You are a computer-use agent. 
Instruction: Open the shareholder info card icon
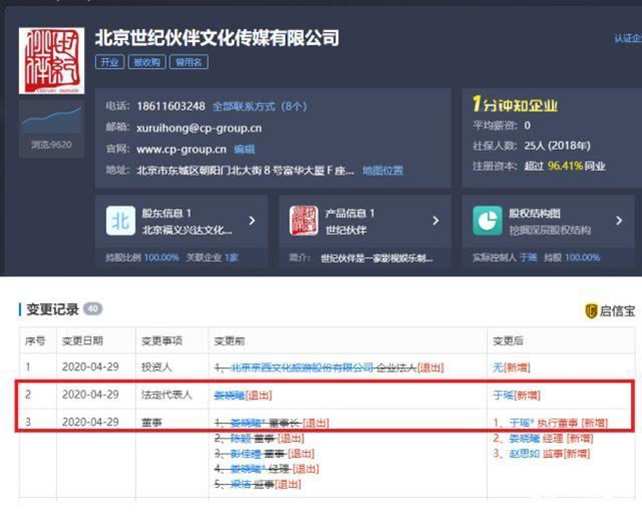pyautogui.click(x=121, y=220)
